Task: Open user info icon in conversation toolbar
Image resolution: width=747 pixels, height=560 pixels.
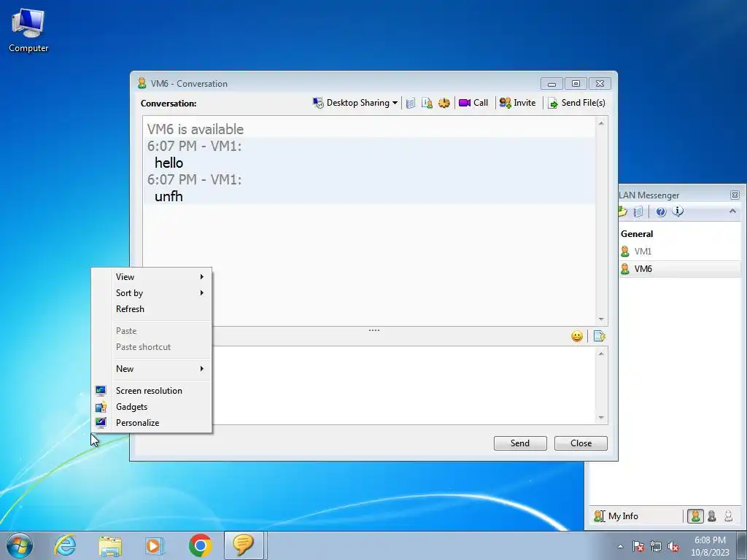Action: pos(427,103)
